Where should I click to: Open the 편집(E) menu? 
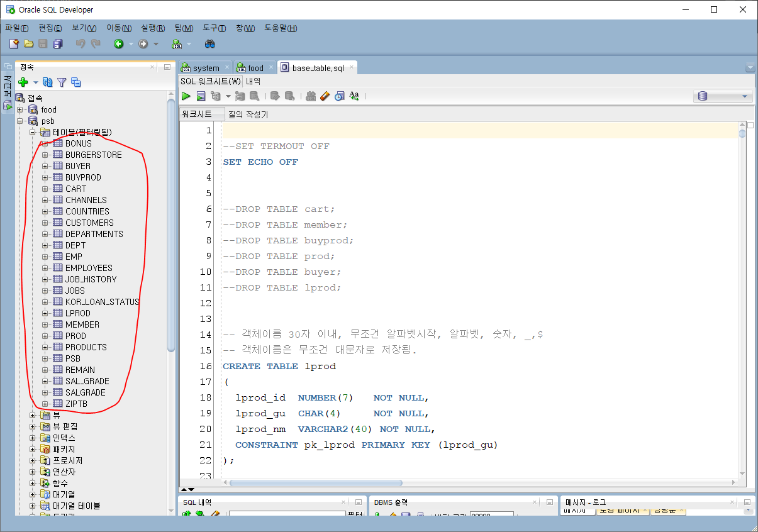(50, 28)
